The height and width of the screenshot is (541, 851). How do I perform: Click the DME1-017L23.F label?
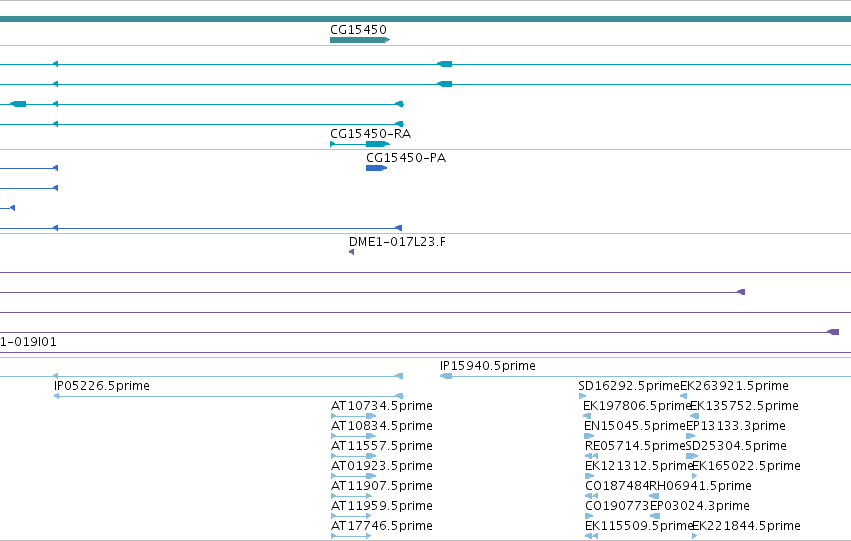coord(397,242)
